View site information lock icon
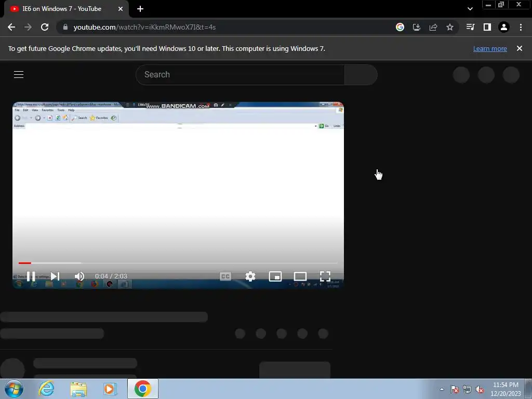Screen dimensions: 532x399 point(65,27)
